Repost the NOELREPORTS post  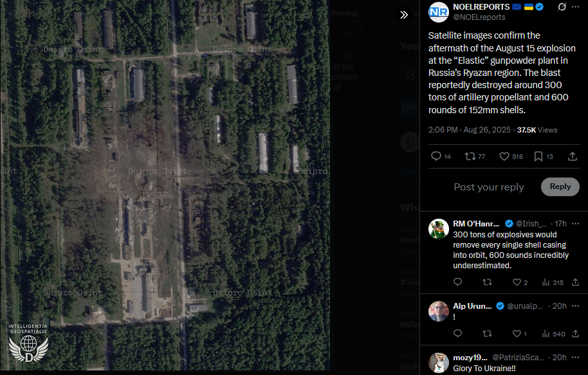[470, 156]
